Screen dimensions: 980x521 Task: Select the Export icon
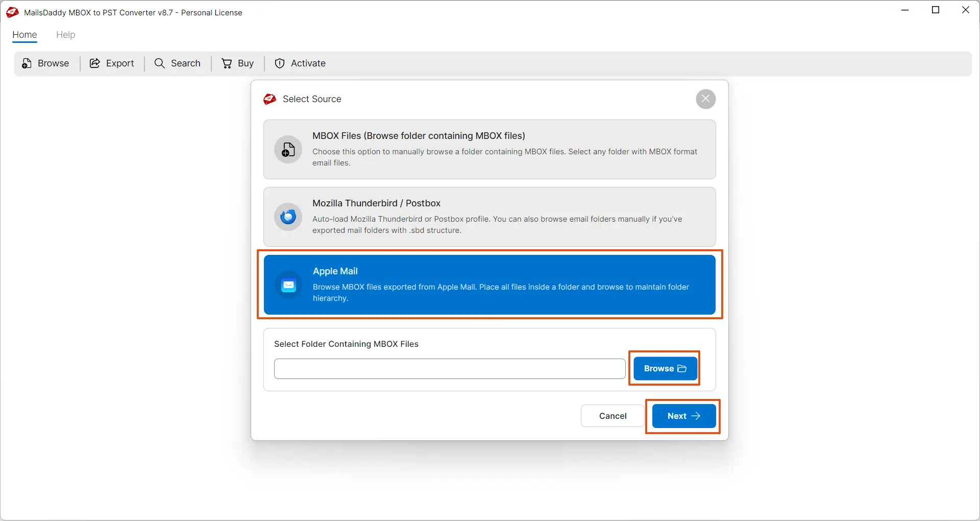(95, 63)
